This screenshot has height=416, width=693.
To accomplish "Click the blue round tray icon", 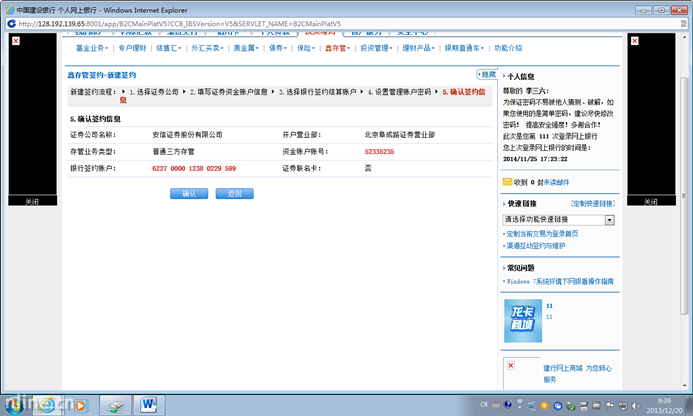I will 557,405.
